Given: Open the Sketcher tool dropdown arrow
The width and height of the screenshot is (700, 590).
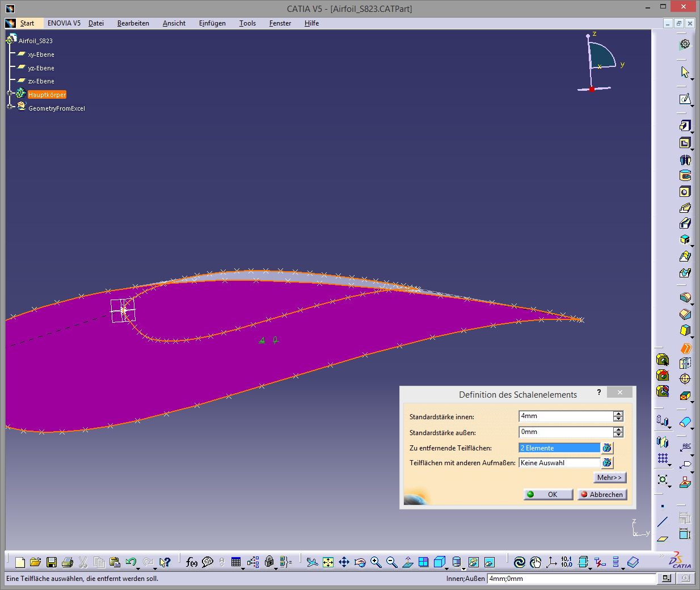Looking at the screenshot, I should (693, 105).
